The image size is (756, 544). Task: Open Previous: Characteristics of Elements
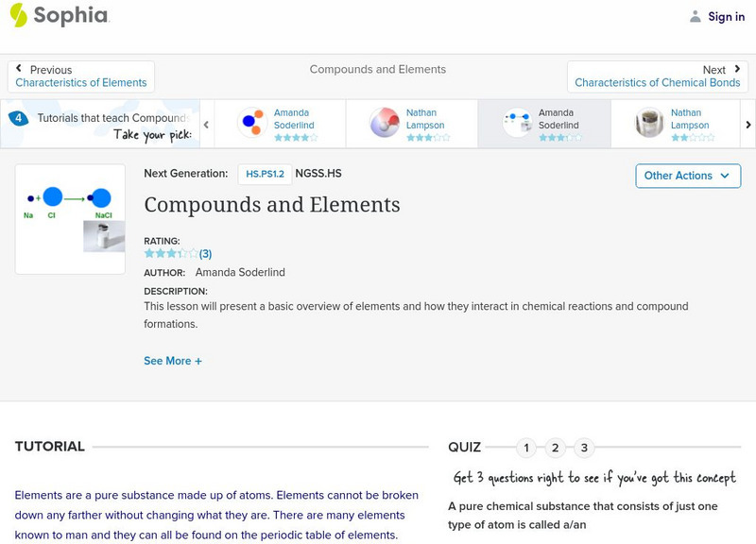(x=81, y=76)
